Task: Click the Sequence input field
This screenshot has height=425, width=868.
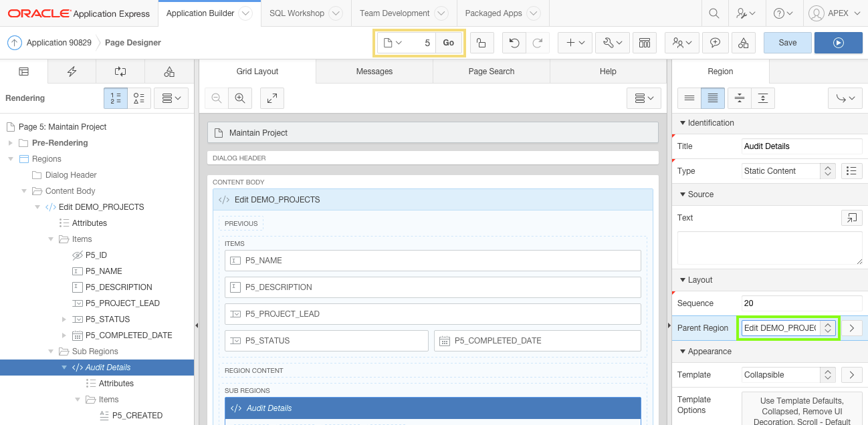Action: pos(802,303)
